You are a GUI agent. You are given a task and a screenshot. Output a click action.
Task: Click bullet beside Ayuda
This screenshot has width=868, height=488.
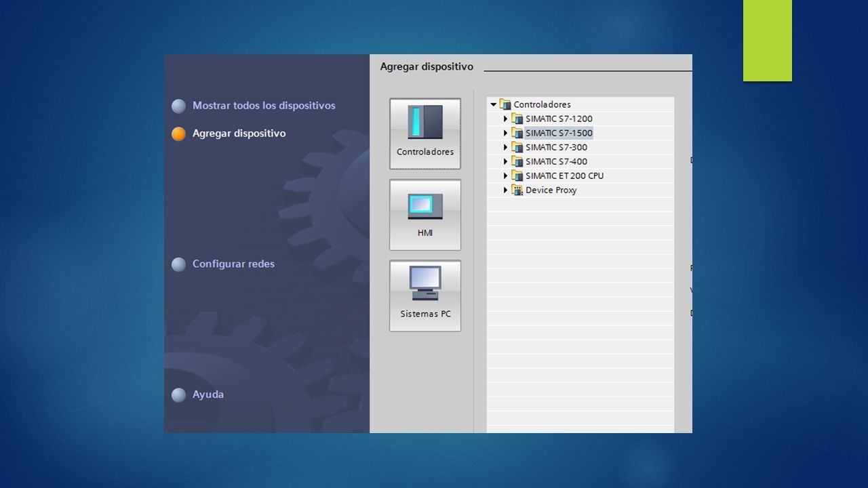[x=178, y=395]
